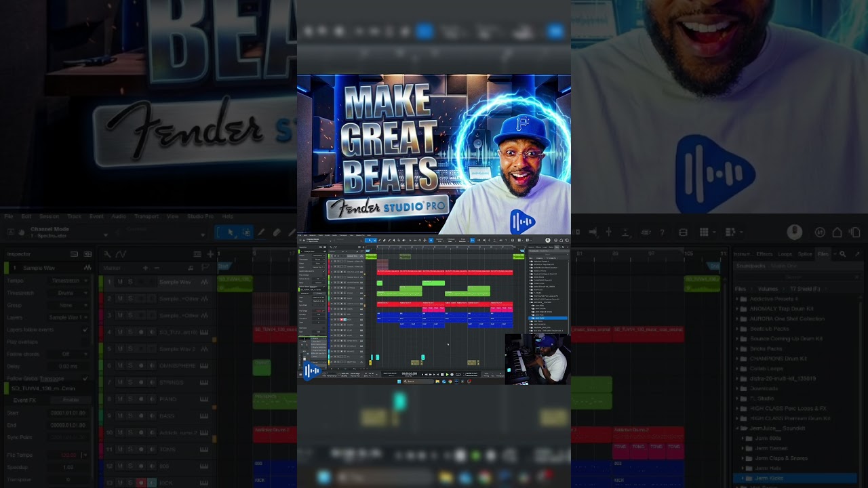The width and height of the screenshot is (868, 488).
Task: Open the Session menu in the enlarged backdrop
Action: coord(49,217)
